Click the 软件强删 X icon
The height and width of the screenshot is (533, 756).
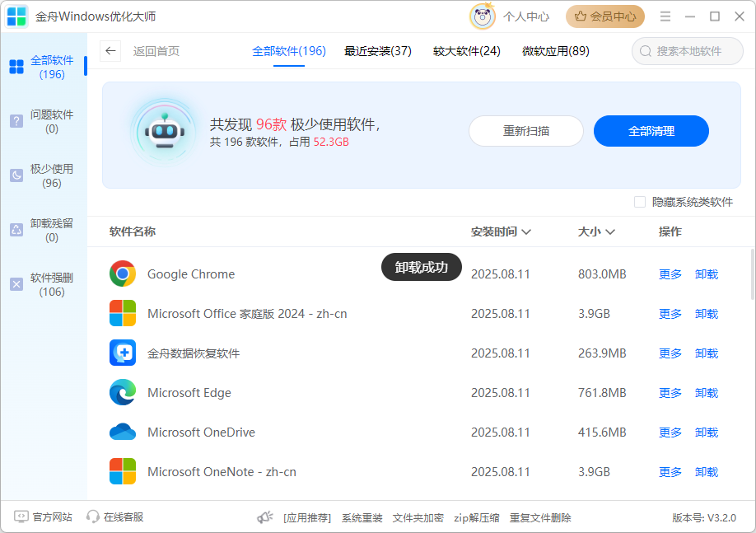point(16,284)
